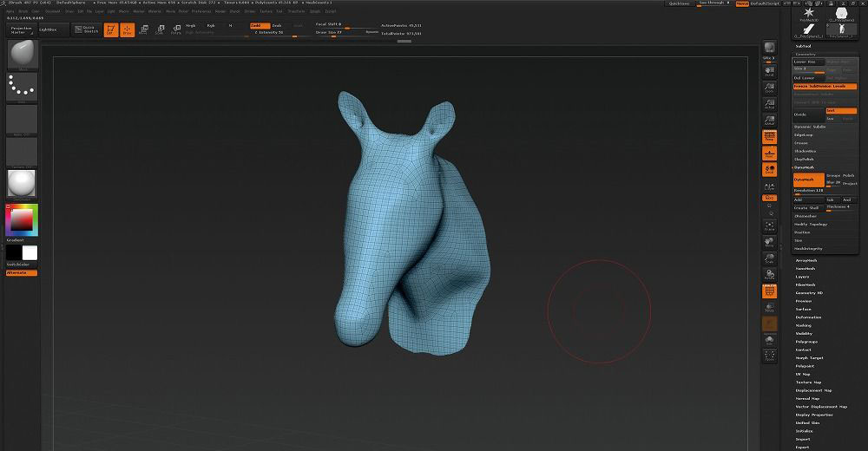Click the Divide button
Screen dimensions: 868x451
coord(809,114)
